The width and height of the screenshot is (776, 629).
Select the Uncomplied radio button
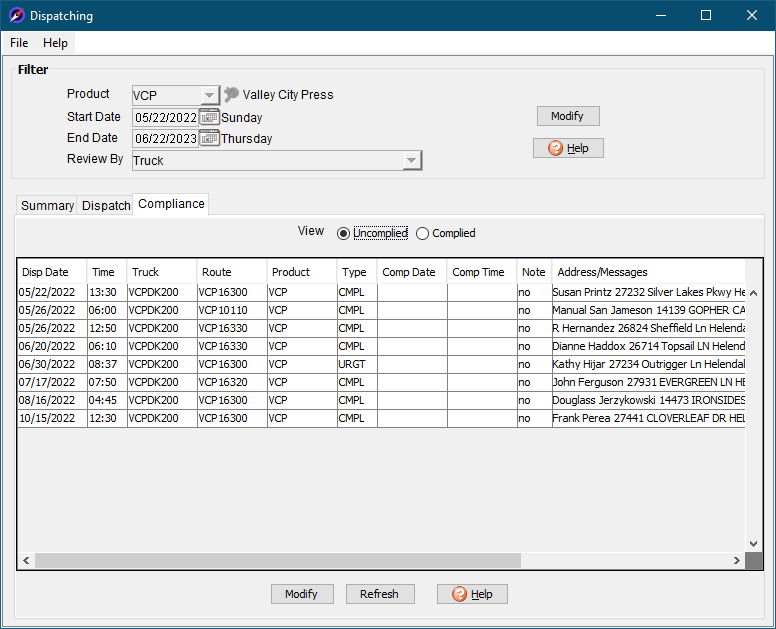[x=344, y=233]
